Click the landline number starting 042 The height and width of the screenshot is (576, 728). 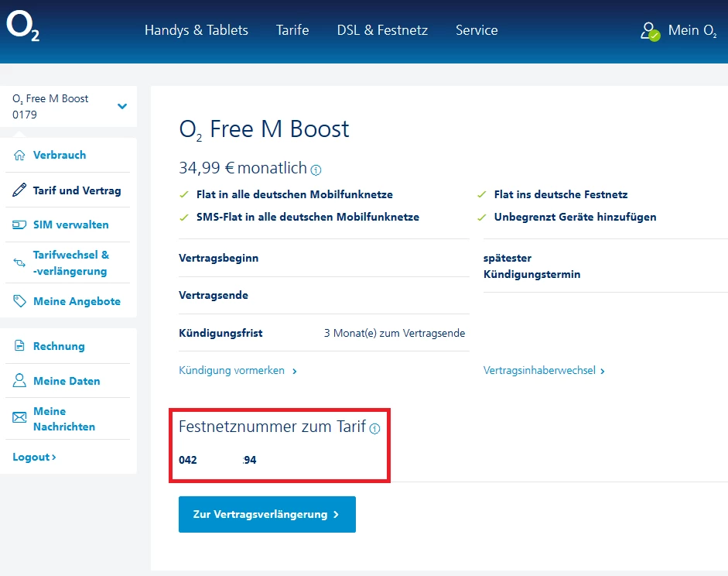click(x=217, y=460)
